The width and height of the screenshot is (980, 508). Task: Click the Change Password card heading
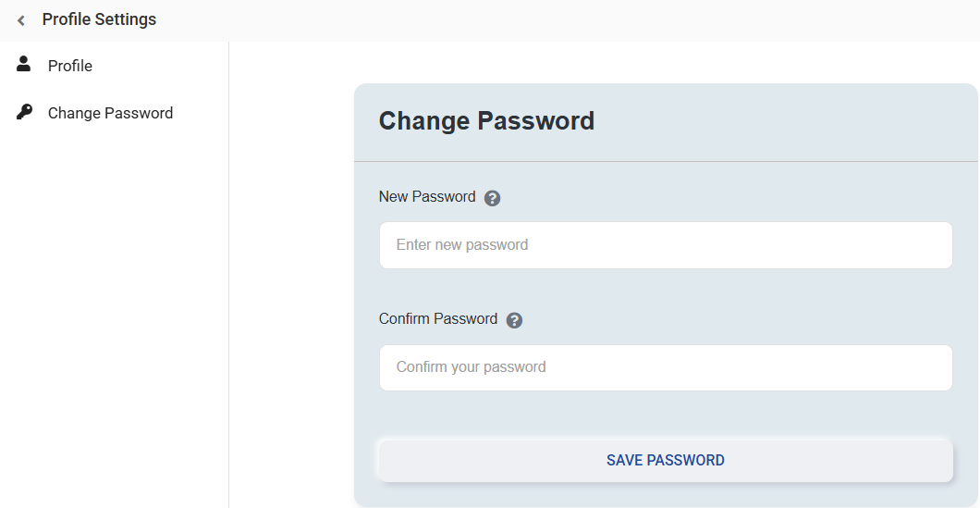click(487, 120)
